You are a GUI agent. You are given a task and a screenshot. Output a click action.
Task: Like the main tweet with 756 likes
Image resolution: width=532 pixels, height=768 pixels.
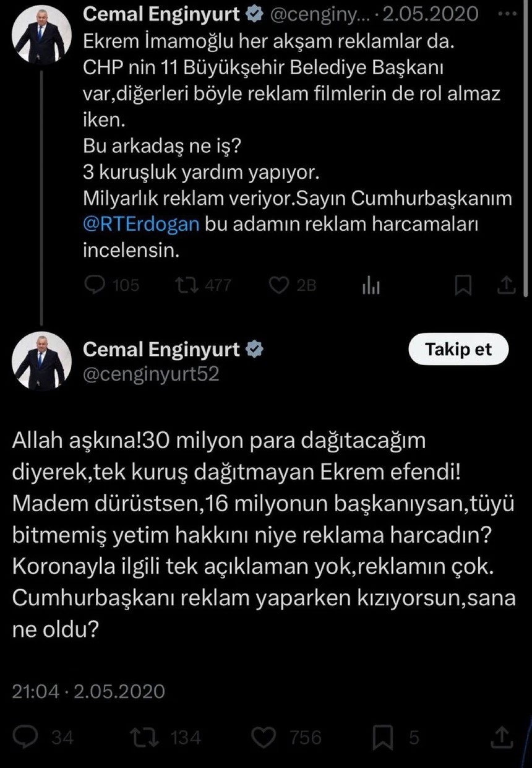pyautogui.click(x=265, y=736)
